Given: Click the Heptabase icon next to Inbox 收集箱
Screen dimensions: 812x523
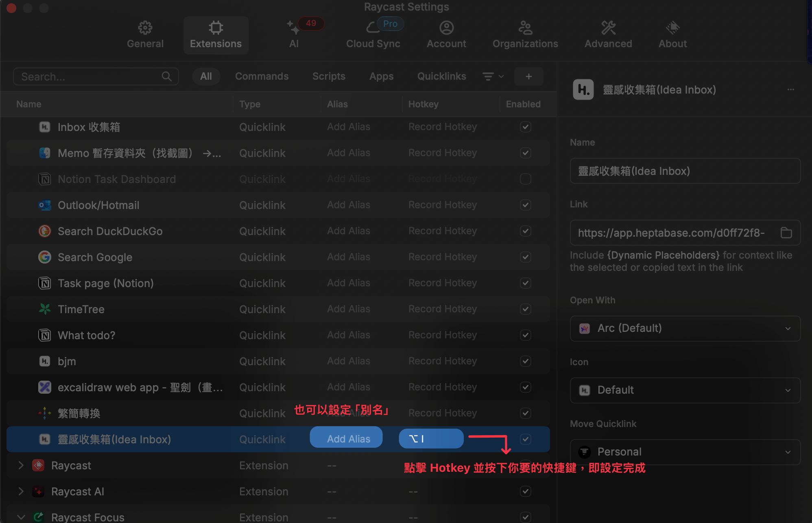Looking at the screenshot, I should 45,127.
